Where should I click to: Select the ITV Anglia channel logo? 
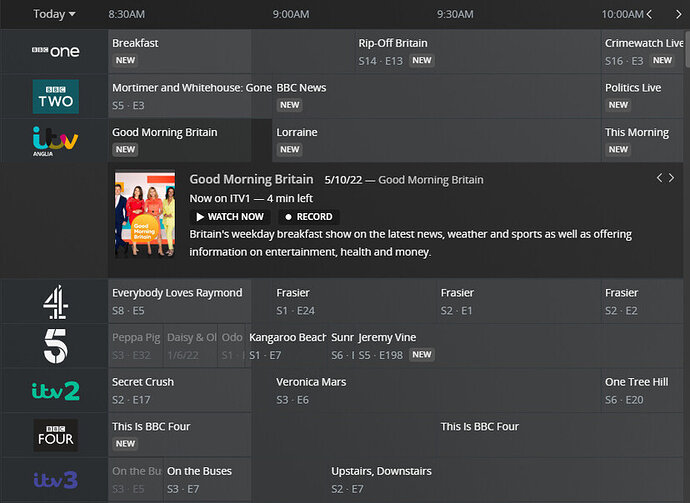55,141
